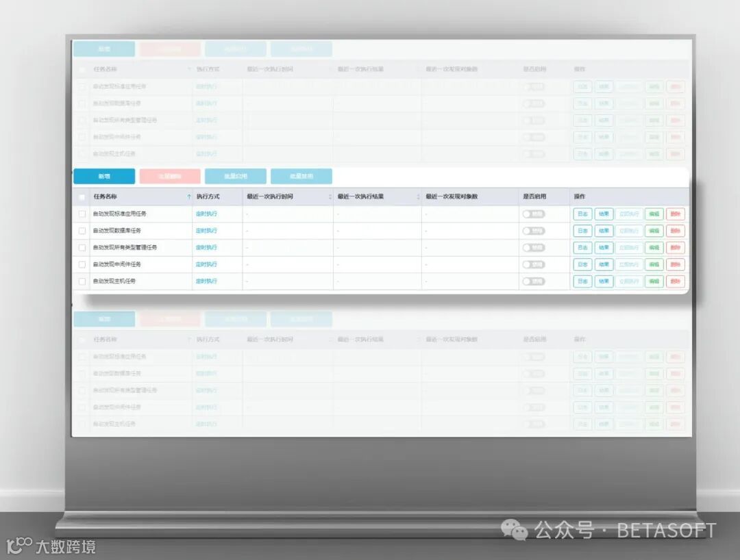The image size is (740, 560).
Task: Sort by 最近一次执行时间 column arrows
Action: [x=330, y=197]
